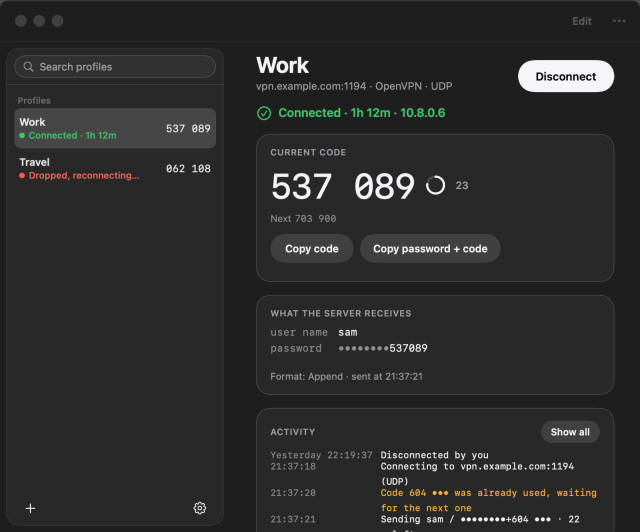640x532 pixels.
Task: Click the Disconnected by you log entry
Action: 434,455
